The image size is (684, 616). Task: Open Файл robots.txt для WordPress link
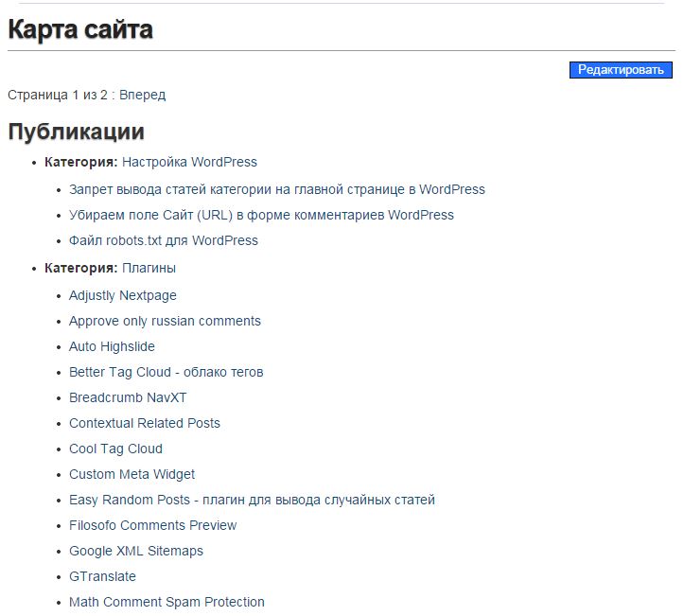163,240
